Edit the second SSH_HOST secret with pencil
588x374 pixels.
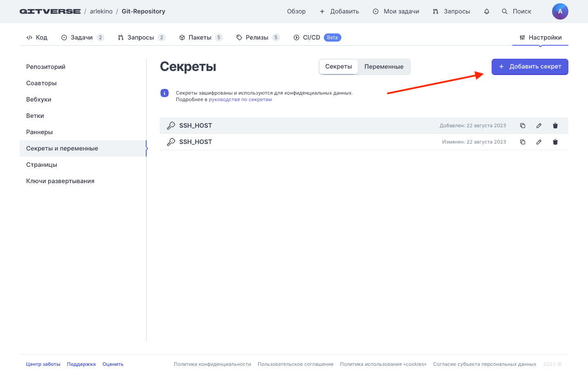pyautogui.click(x=539, y=142)
